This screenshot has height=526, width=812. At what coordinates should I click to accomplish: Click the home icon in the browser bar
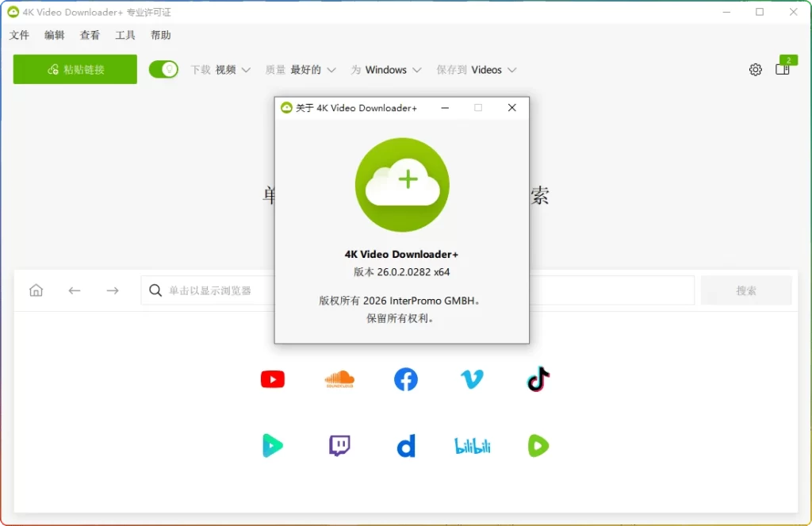click(36, 290)
